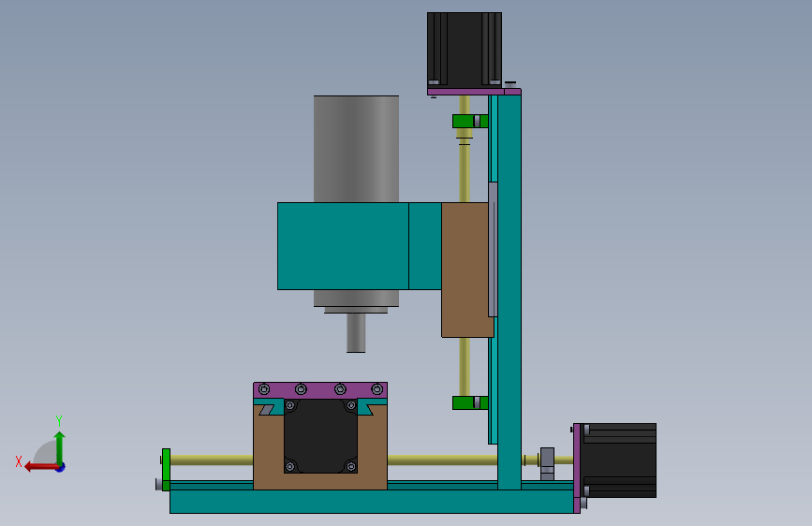812x526 pixels.
Task: Select the gray shaft coupling near the right motor
Action: (x=547, y=463)
